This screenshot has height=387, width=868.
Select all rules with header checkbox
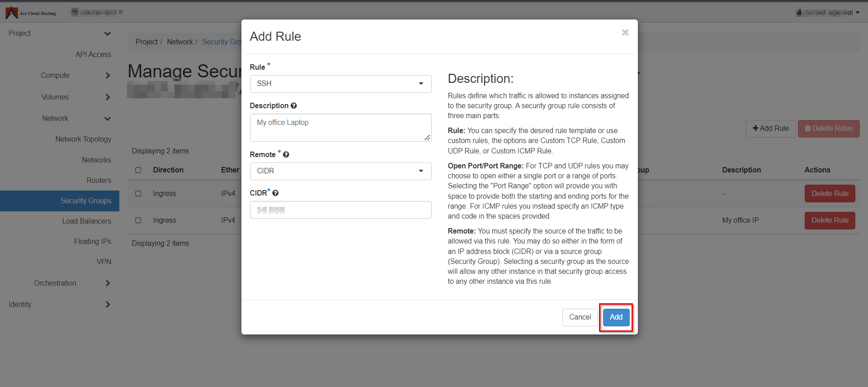pos(138,170)
